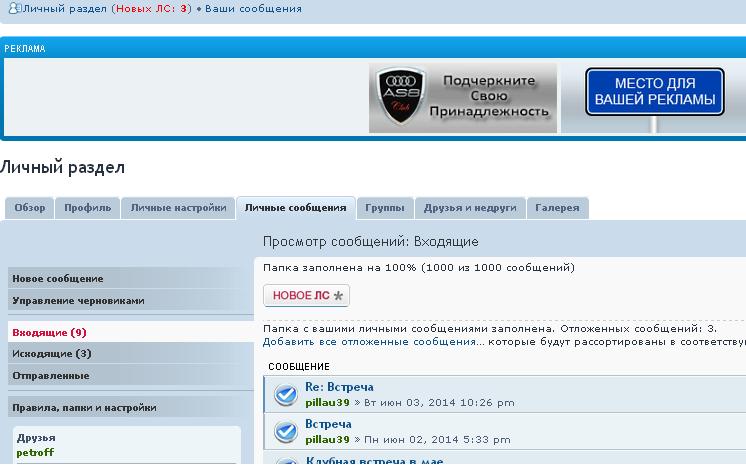The height and width of the screenshot is (466, 746).
Task: Click the message icon beside Встреча topic
Action: click(286, 432)
